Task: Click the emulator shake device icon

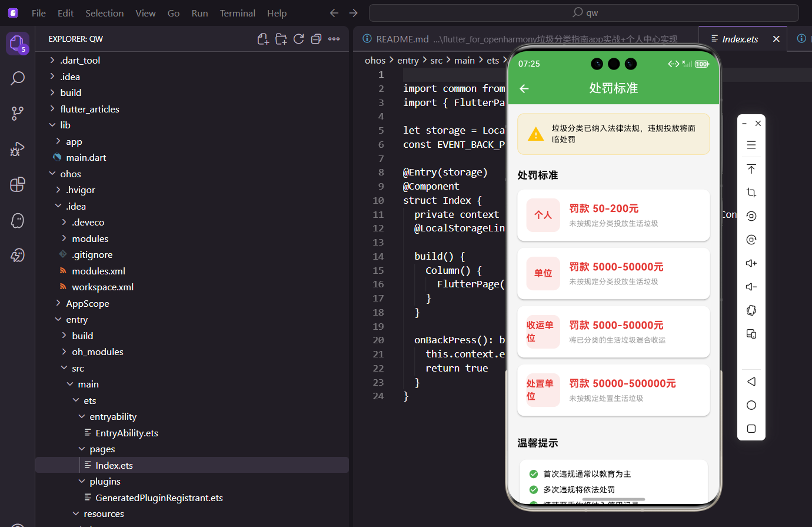Action: click(x=751, y=310)
